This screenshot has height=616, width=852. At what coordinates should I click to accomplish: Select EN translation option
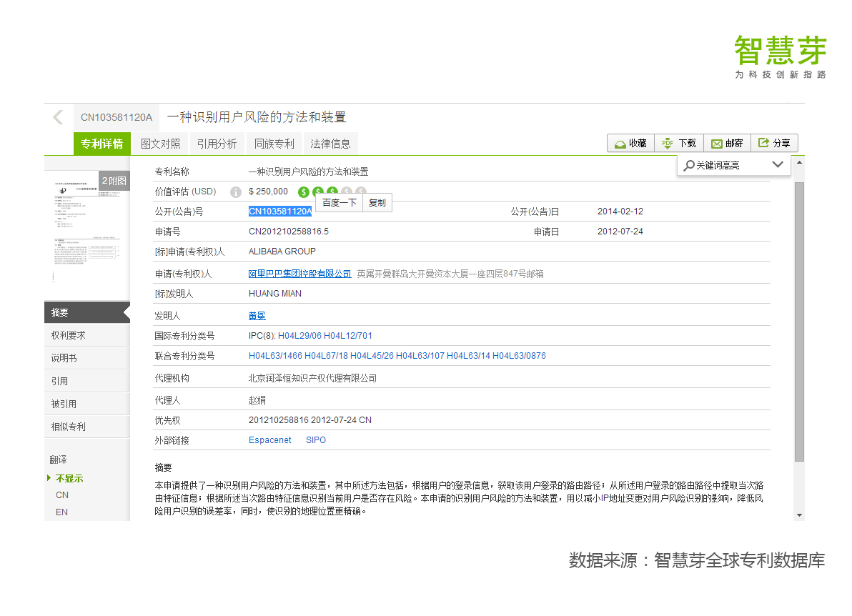pyautogui.click(x=62, y=512)
